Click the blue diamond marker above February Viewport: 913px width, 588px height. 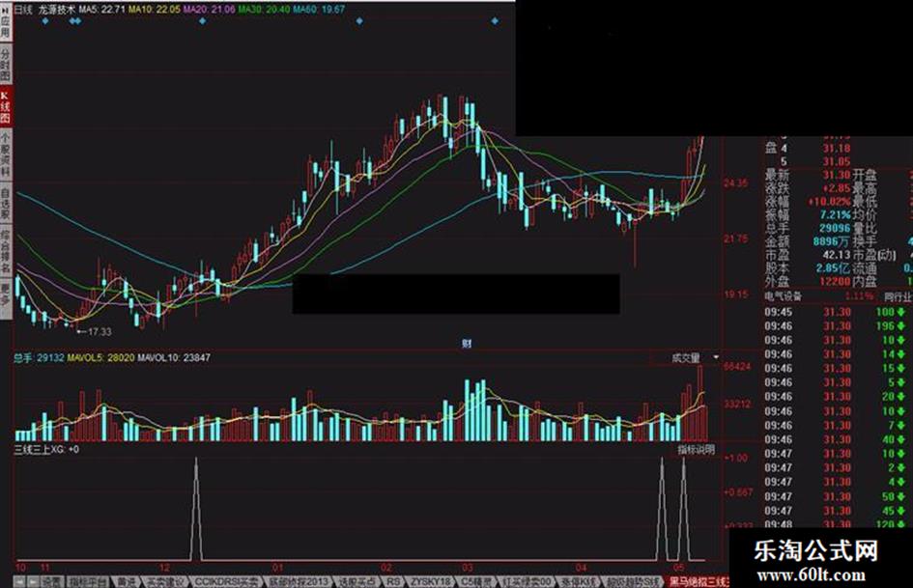click(359, 21)
